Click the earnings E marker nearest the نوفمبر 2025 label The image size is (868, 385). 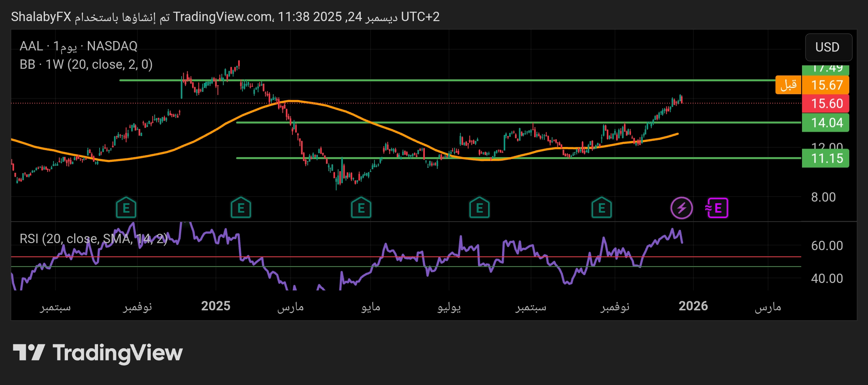[x=601, y=208]
